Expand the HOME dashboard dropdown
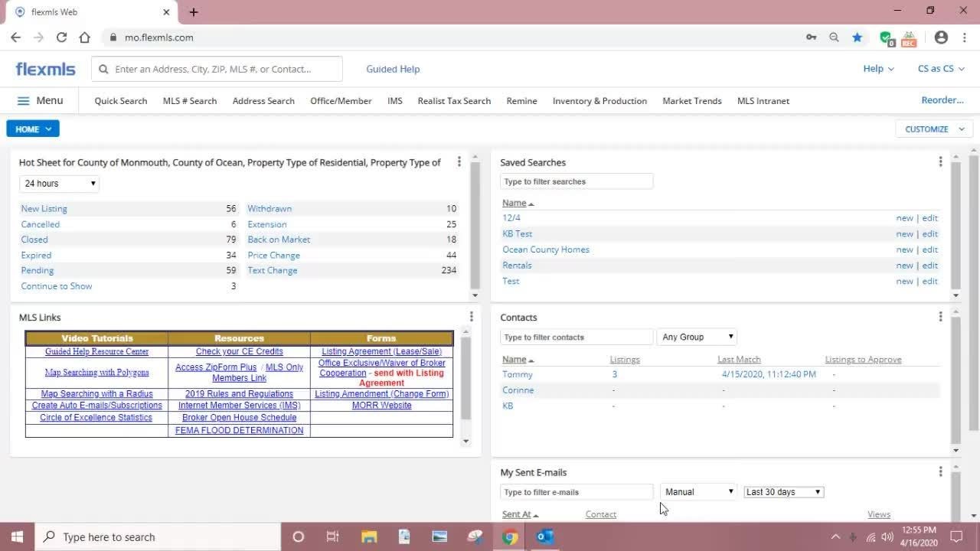Screen dimensions: 980x551 click(x=33, y=129)
